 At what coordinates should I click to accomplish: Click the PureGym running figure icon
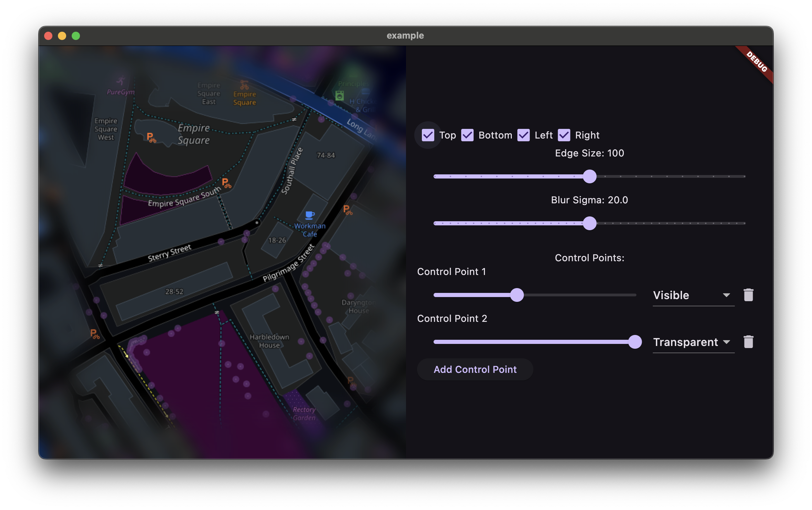click(121, 81)
